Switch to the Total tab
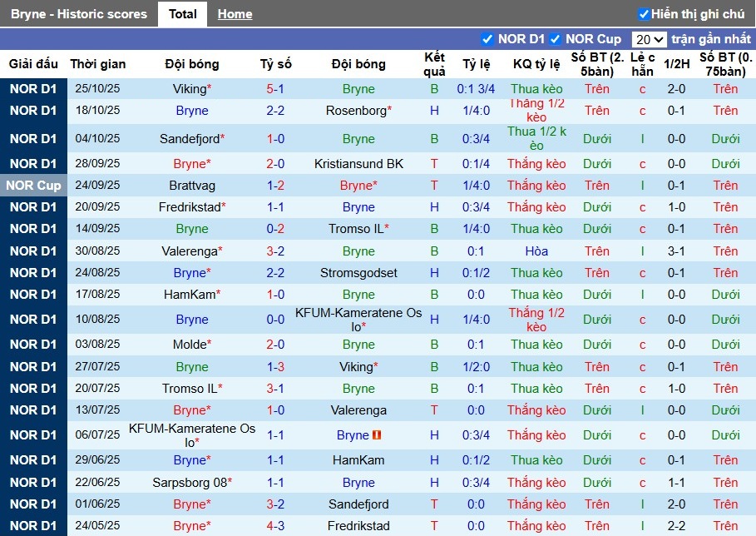The height and width of the screenshot is (536, 756). point(182,13)
